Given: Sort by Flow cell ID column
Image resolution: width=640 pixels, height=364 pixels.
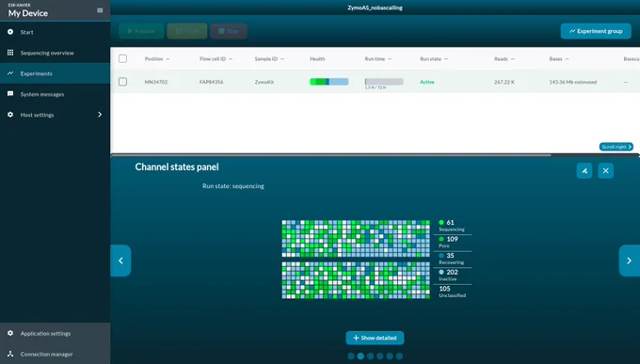Looking at the screenshot, I should [x=216, y=58].
